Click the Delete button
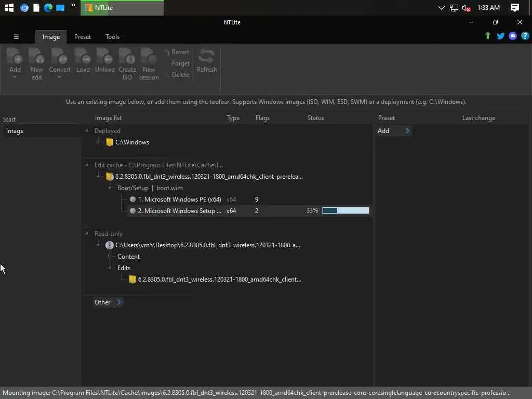The height and width of the screenshot is (399, 532). pyautogui.click(x=180, y=75)
